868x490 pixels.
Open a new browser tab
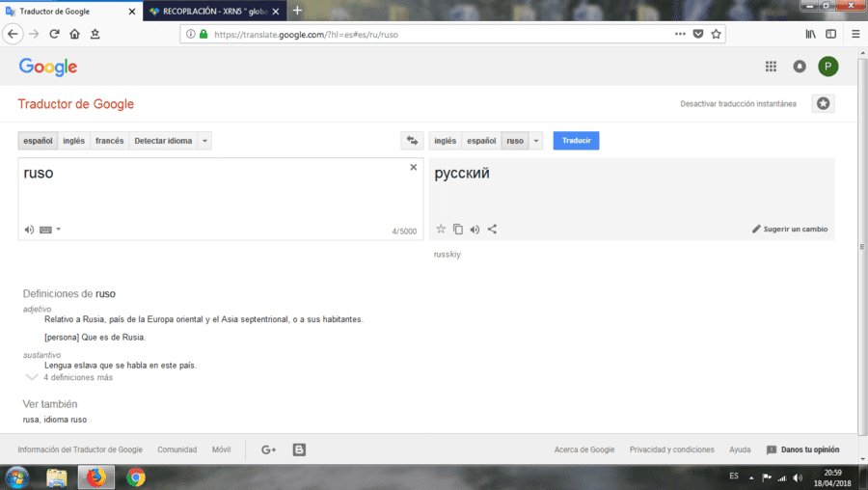(x=297, y=11)
